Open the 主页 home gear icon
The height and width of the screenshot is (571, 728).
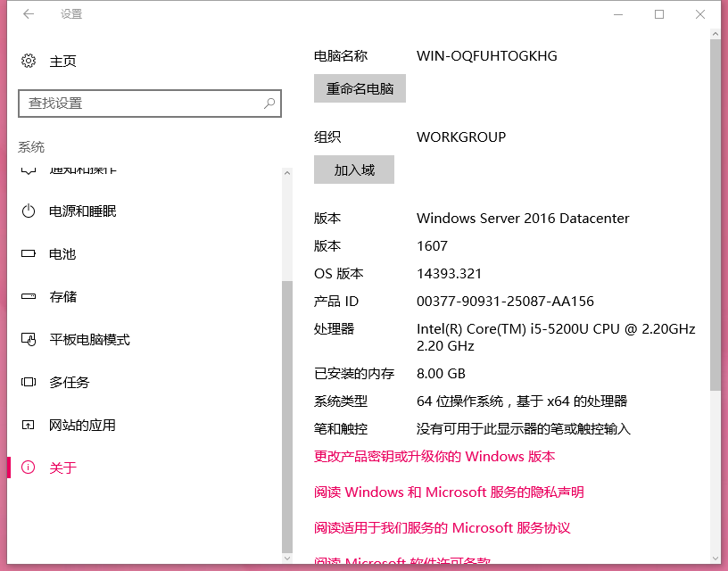[x=27, y=61]
